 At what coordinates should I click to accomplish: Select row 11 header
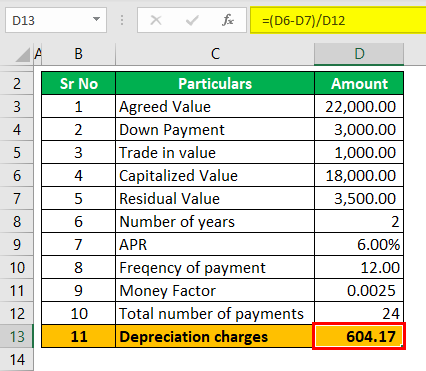click(x=17, y=291)
